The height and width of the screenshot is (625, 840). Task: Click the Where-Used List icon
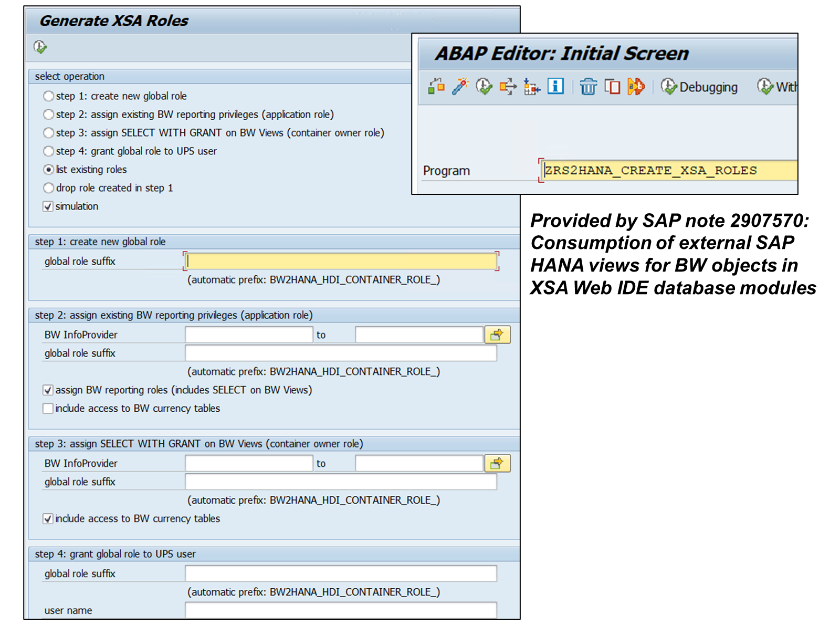(x=508, y=86)
